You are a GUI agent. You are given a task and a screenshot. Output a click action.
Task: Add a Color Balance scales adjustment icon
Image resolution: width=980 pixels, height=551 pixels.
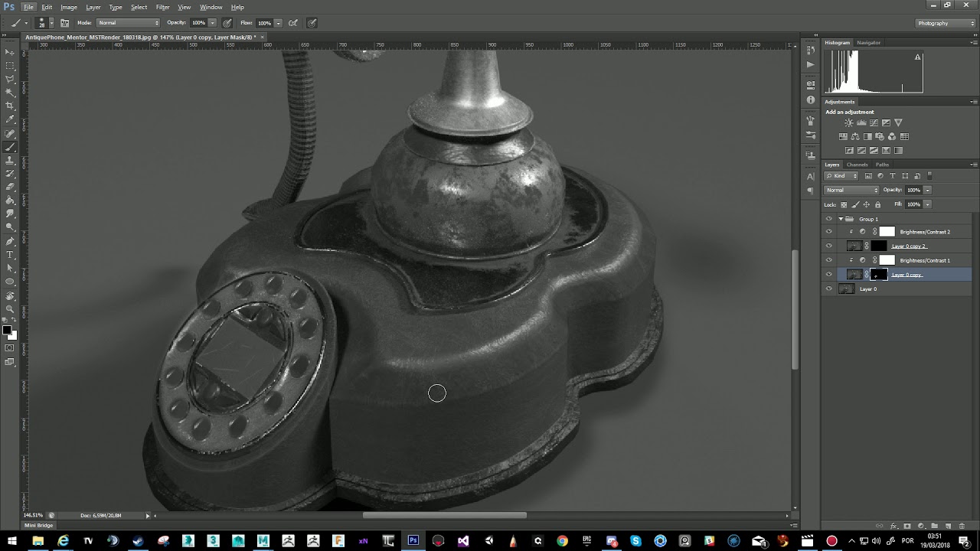click(855, 136)
